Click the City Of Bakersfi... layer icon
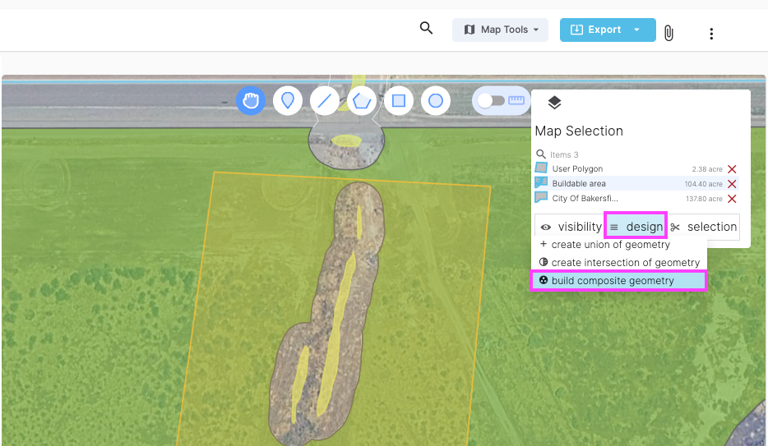The height and width of the screenshot is (446, 768). coord(541,197)
